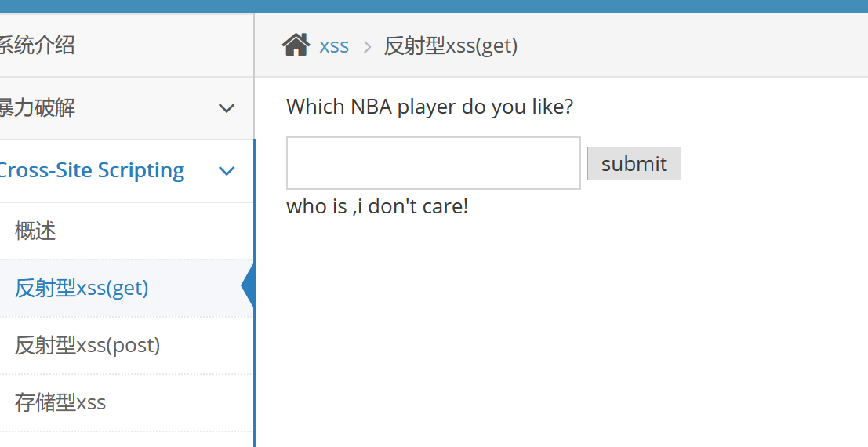Click the breadcrumb separator arrow after xss
Screen dimensions: 868x447
[x=366, y=46]
